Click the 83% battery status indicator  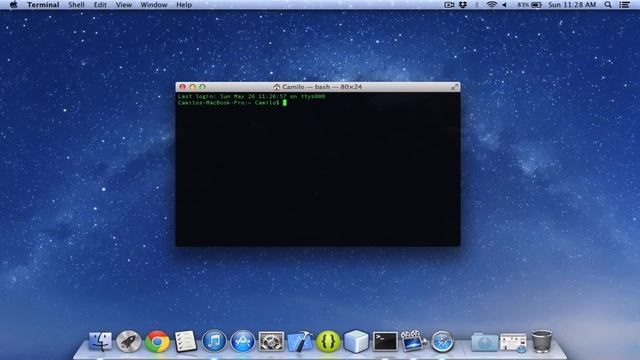coord(529,5)
